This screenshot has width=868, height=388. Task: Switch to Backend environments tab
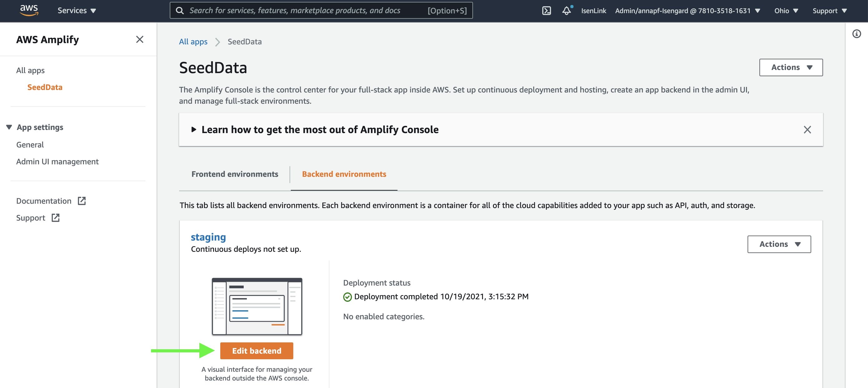click(344, 174)
